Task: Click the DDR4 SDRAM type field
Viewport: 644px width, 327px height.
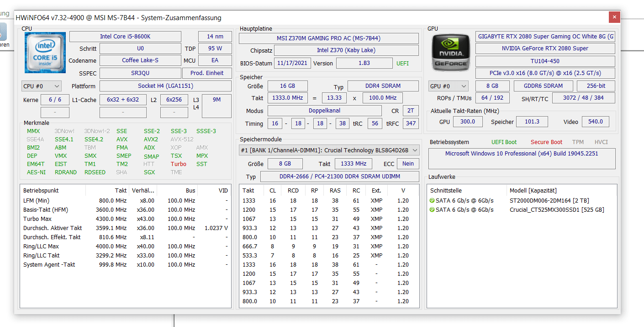Action: point(383,86)
